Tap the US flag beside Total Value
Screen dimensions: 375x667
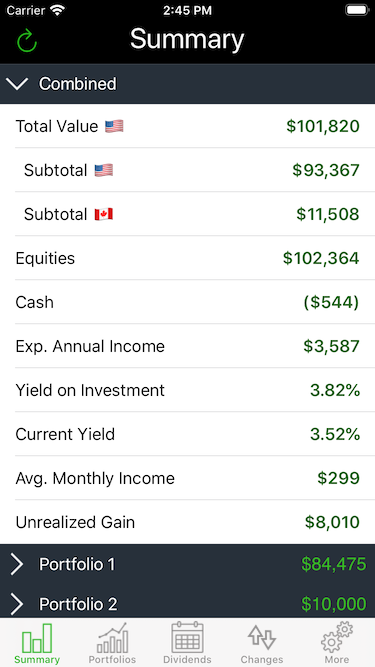point(114,126)
